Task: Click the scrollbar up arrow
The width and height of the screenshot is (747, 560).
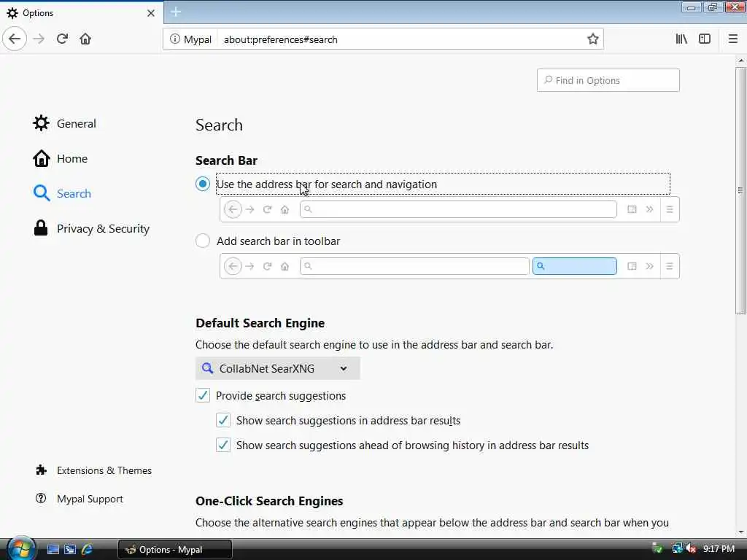Action: tap(740, 61)
